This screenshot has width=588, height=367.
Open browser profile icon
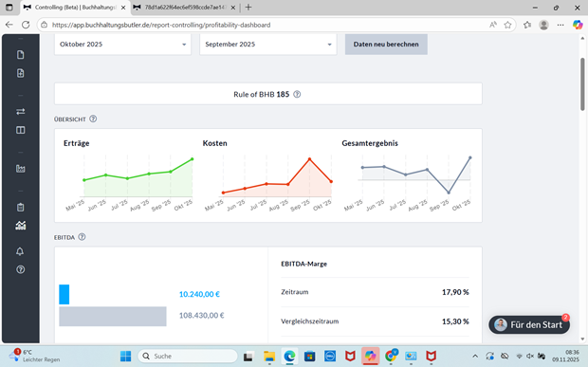[543, 25]
